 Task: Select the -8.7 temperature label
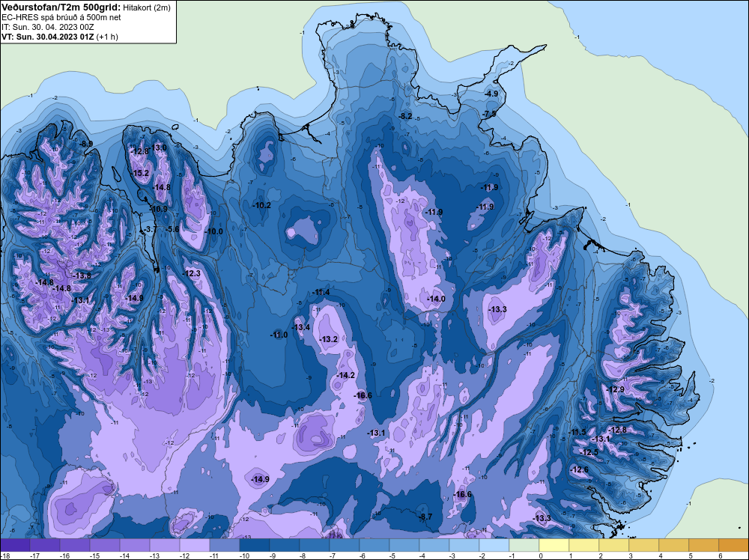click(425, 517)
